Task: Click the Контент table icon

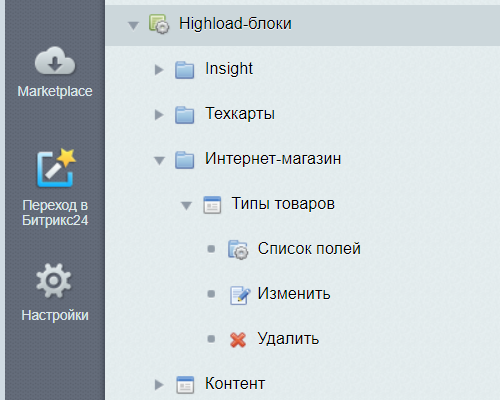Action: pyautogui.click(x=185, y=385)
